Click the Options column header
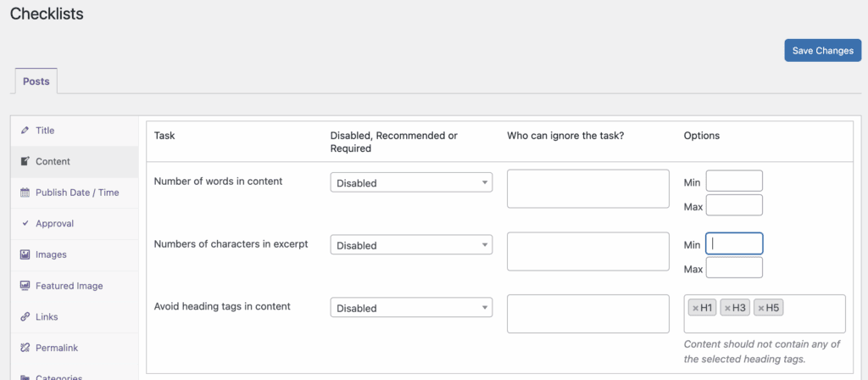Image resolution: width=868 pixels, height=380 pixels. pos(701,135)
